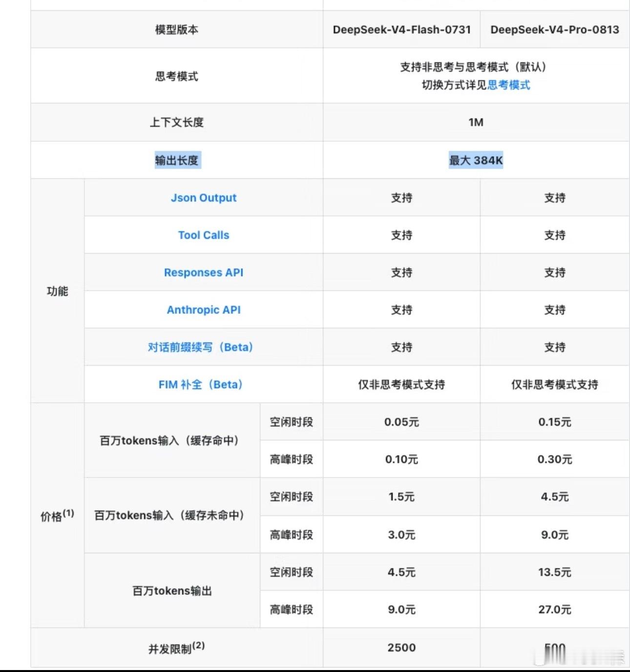This screenshot has height=672, width=630.
Task: Click the 支持非思考与思考模式（默认）text
Action: click(473, 67)
